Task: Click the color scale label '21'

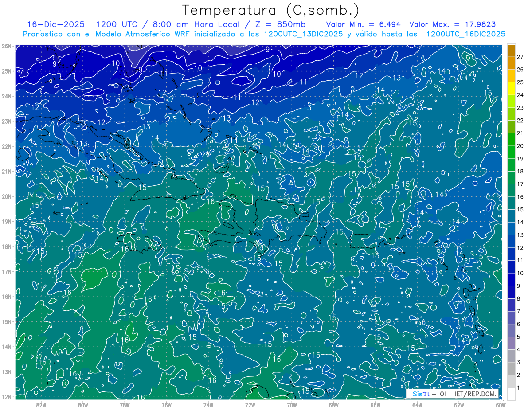Action: pyautogui.click(x=520, y=133)
